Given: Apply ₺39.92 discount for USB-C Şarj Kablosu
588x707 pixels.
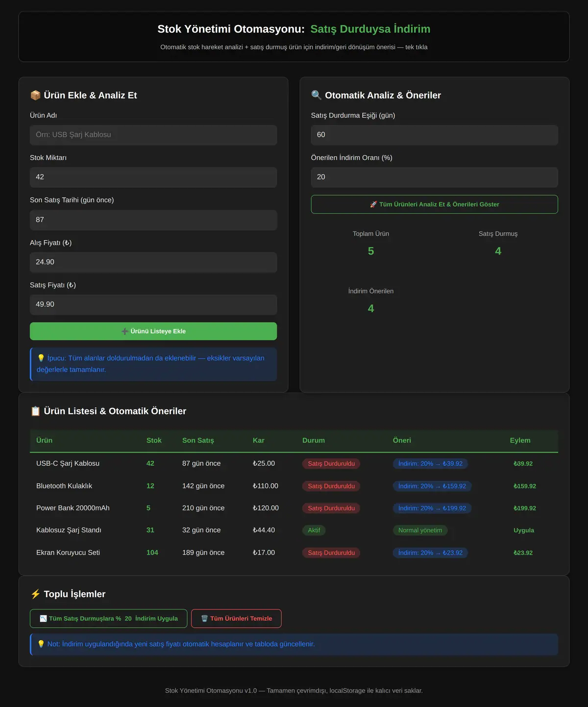Looking at the screenshot, I should (x=523, y=463).
